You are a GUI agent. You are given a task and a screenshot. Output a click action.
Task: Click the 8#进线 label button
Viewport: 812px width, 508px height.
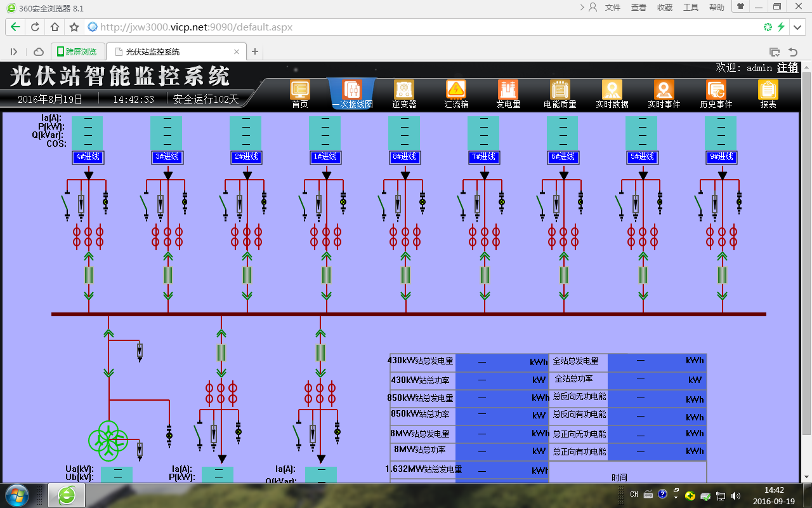click(x=406, y=157)
